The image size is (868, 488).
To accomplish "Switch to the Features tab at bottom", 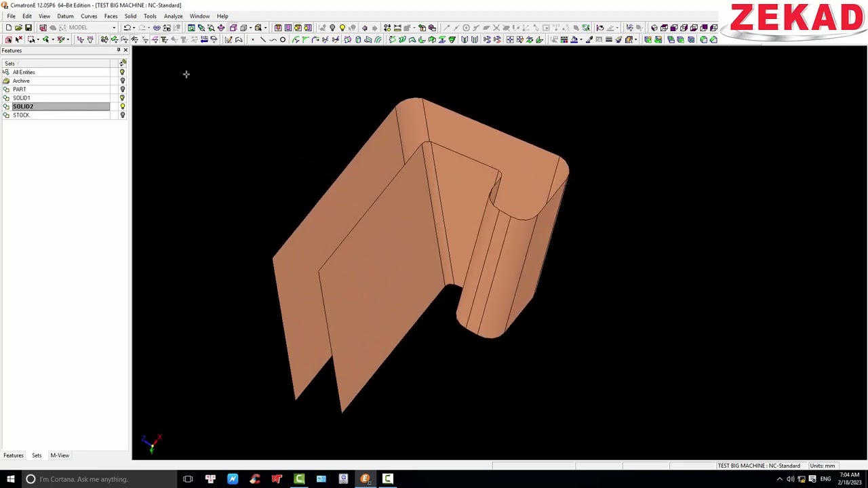I will pos(14,455).
